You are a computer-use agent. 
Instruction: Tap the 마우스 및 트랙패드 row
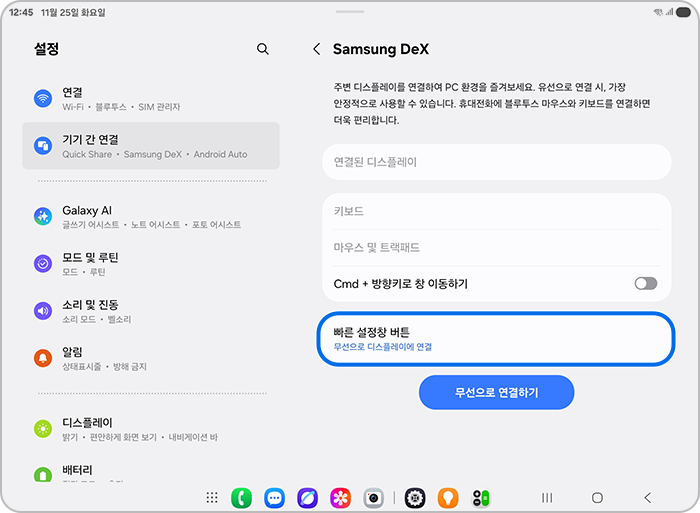click(x=496, y=247)
